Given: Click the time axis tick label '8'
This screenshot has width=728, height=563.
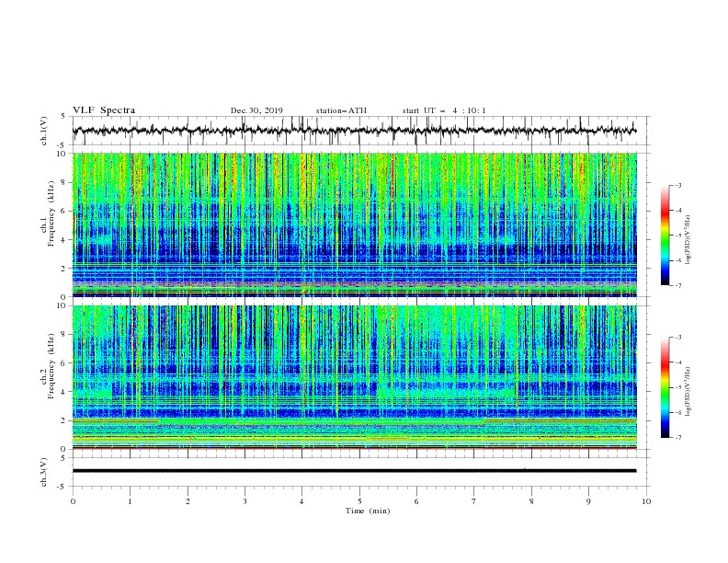Looking at the screenshot, I should coord(531,501).
